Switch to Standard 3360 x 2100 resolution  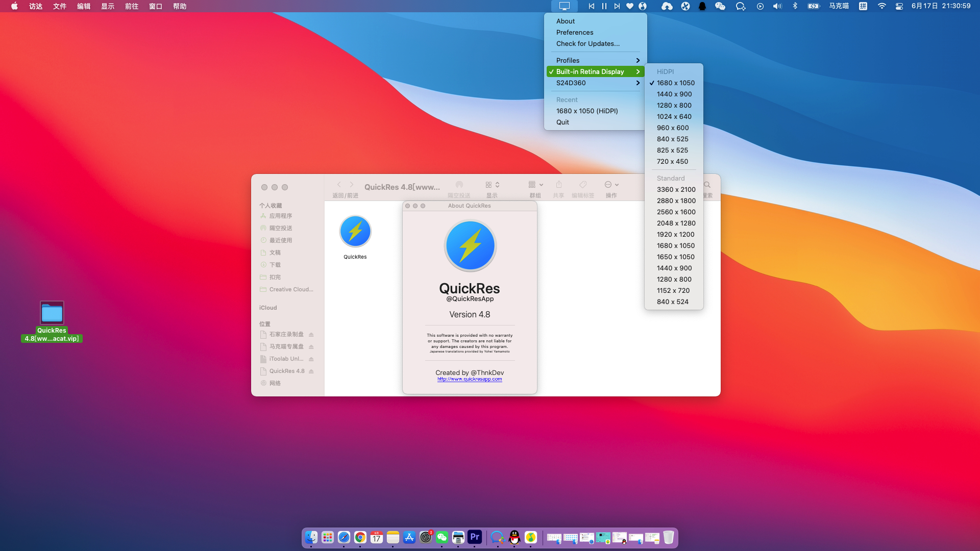(674, 189)
